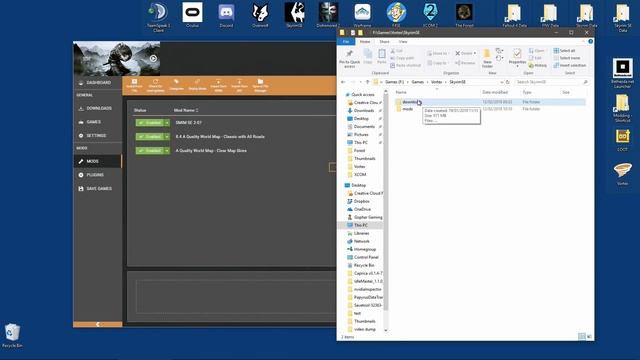Click the Explorer back navigation arrow

[343, 82]
